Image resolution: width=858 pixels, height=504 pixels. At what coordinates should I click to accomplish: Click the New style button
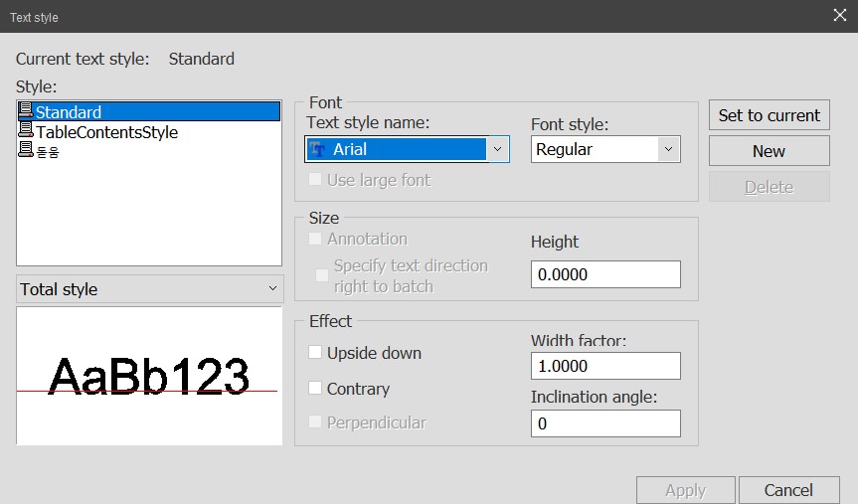click(x=769, y=150)
